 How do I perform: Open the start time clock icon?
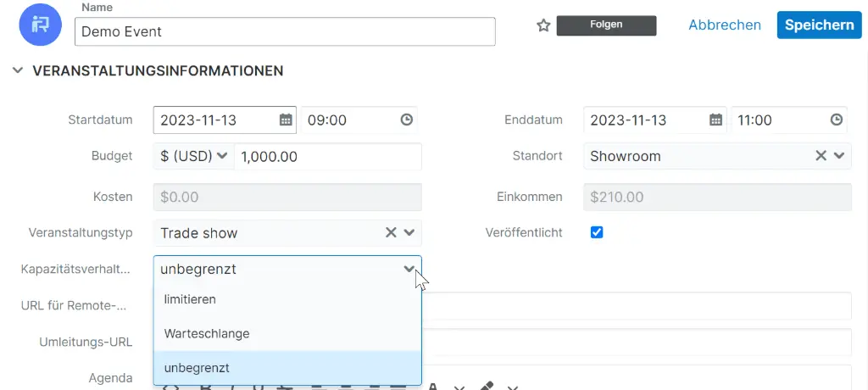click(x=407, y=120)
